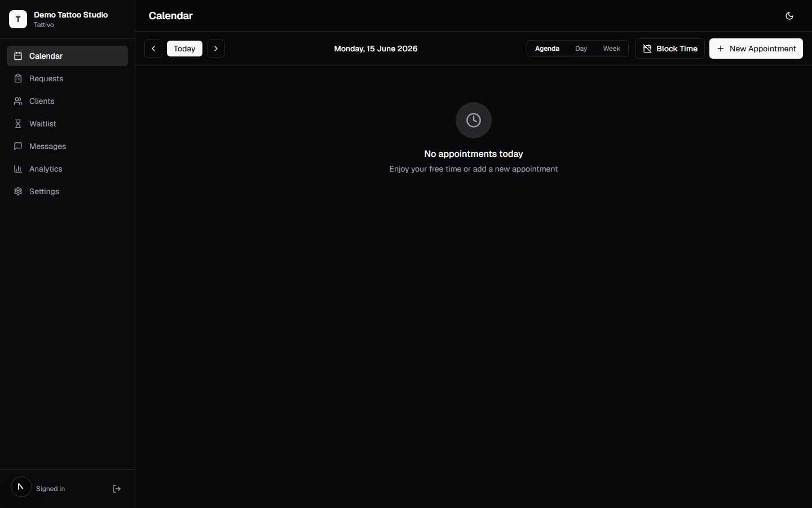Go to next day with right chevron
The height and width of the screenshot is (508, 812).
pos(216,49)
